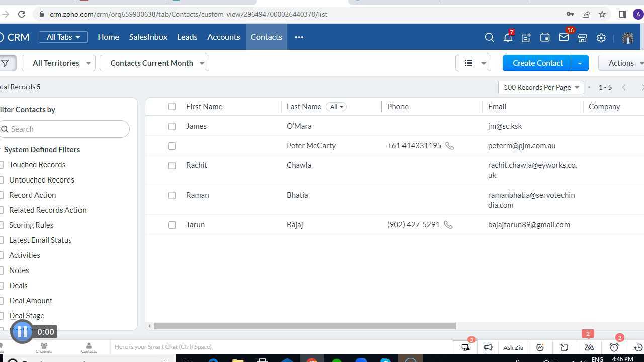The width and height of the screenshot is (644, 362).
Task: Open the notifications bell with 7 alerts
Action: click(x=507, y=37)
